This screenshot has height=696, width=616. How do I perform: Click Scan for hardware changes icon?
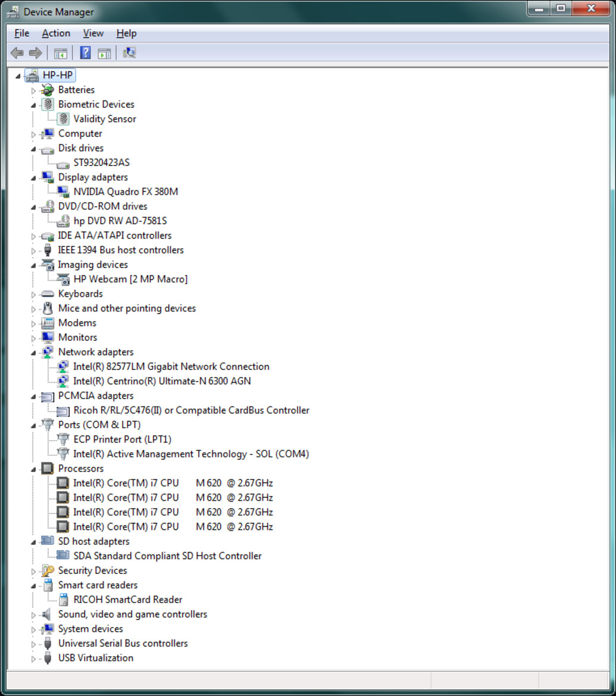coord(129,54)
